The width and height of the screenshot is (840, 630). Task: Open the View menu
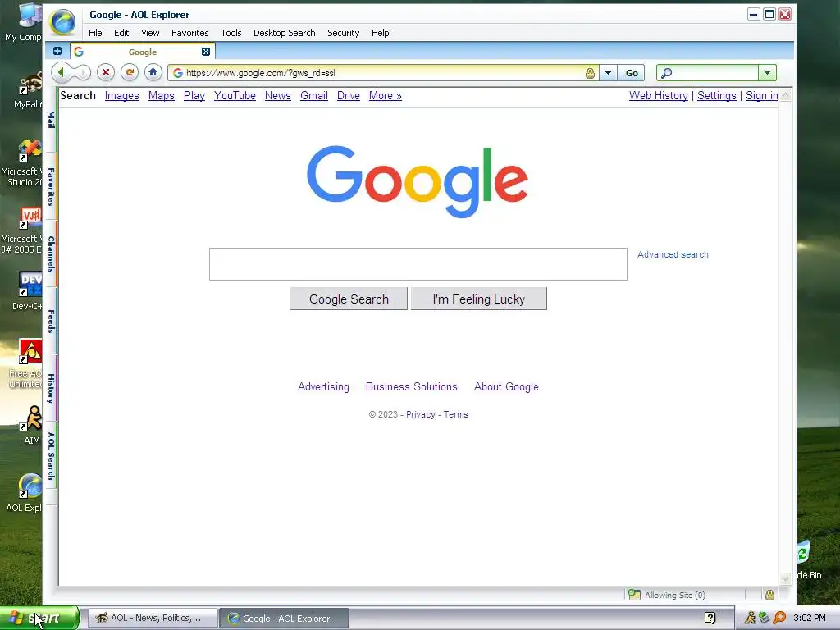(x=150, y=33)
